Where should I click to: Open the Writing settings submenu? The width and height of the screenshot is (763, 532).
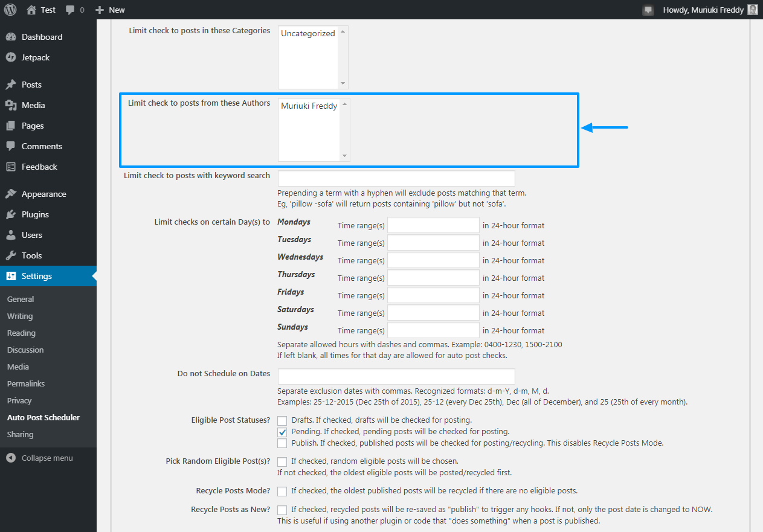coord(20,316)
